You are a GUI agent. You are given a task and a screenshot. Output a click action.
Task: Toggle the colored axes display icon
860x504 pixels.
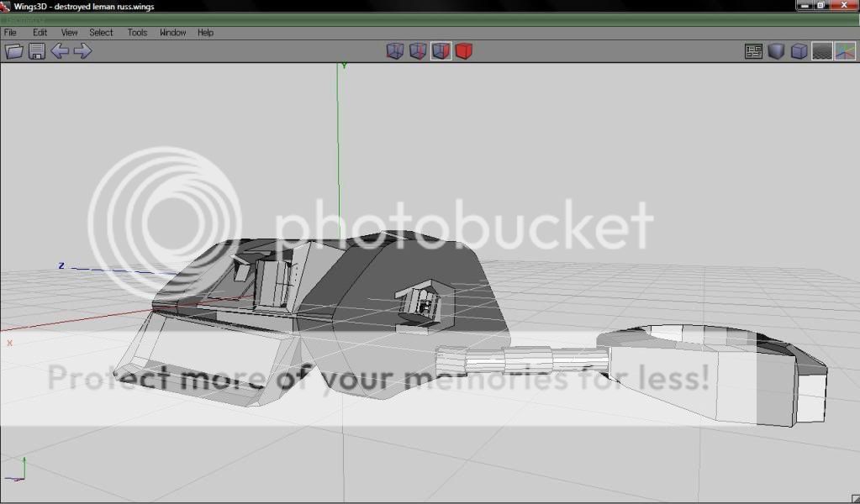[x=845, y=51]
